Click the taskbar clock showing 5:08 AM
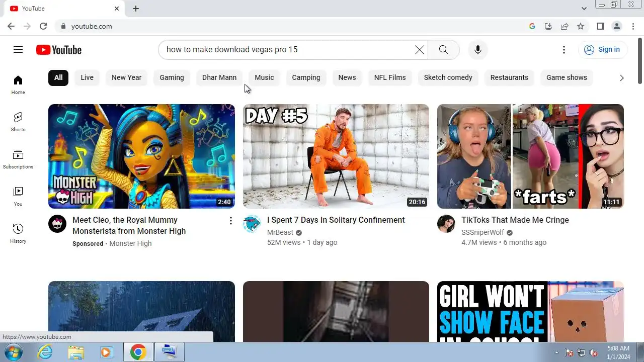Viewport: 644px width, 362px height. (618, 352)
